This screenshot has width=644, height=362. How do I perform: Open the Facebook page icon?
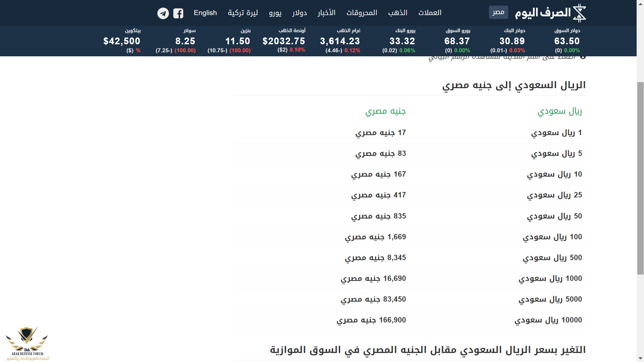click(x=178, y=13)
